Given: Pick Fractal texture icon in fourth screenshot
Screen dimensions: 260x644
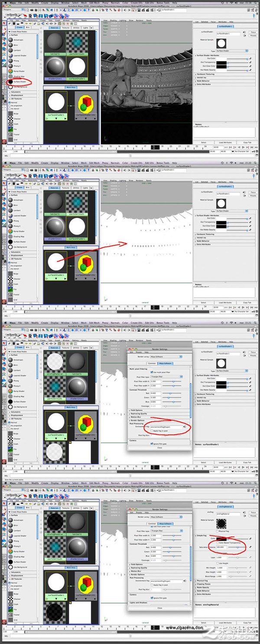Looking at the screenshot, I should click(x=10, y=615).
